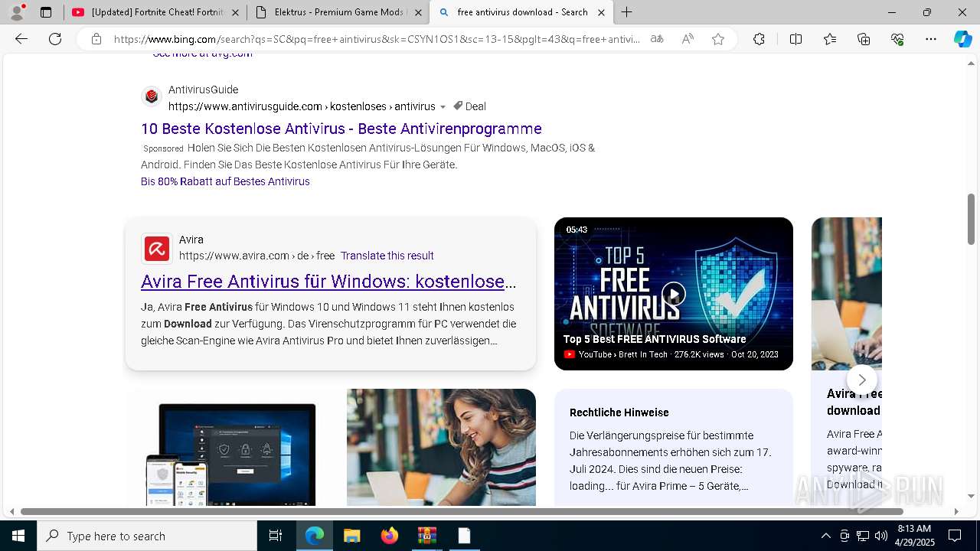
Task: Open 10 Beste Kostenlose Antivirus result
Action: coord(341,129)
